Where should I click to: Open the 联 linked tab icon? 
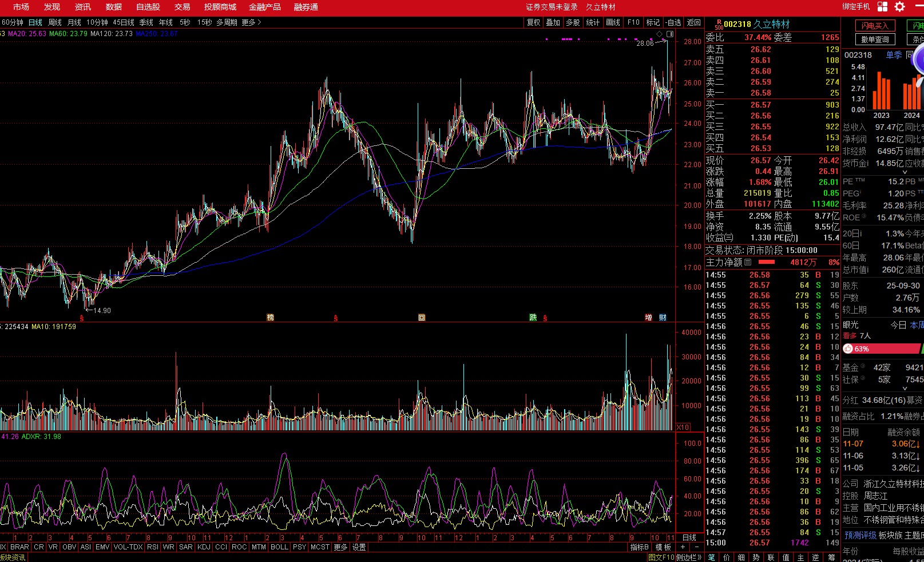771,557
